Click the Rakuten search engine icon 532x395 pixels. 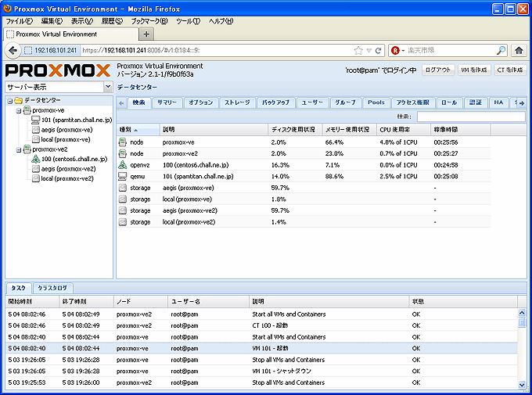[395, 51]
